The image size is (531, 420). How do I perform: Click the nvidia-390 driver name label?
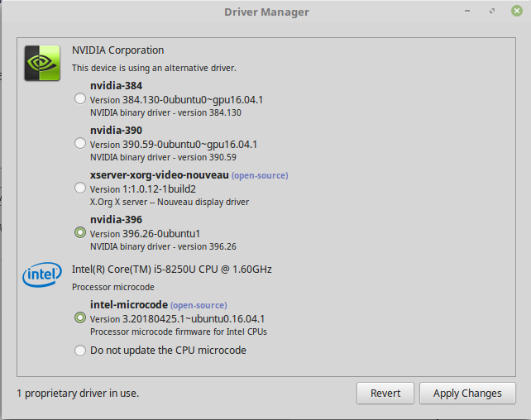click(x=116, y=131)
